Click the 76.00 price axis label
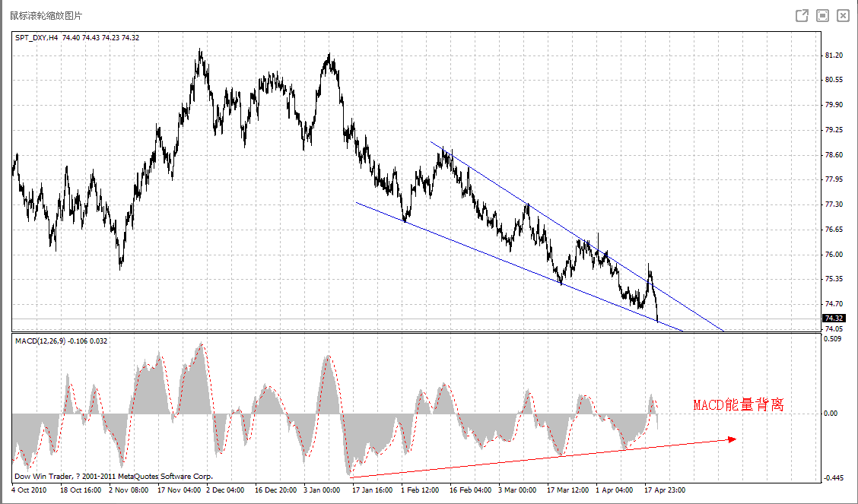This screenshot has width=858, height=504. click(834, 254)
